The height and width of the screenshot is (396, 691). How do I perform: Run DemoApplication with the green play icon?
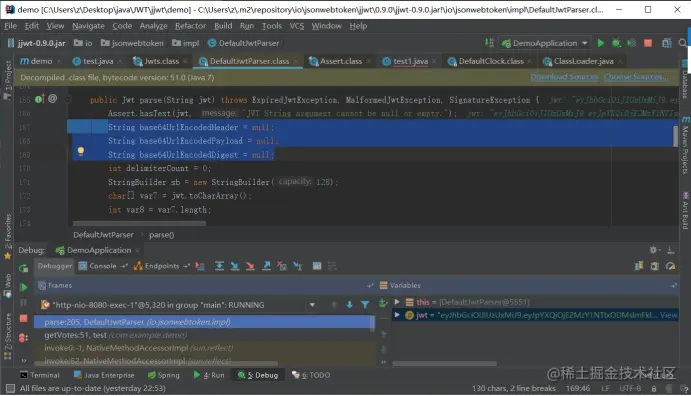click(x=601, y=43)
